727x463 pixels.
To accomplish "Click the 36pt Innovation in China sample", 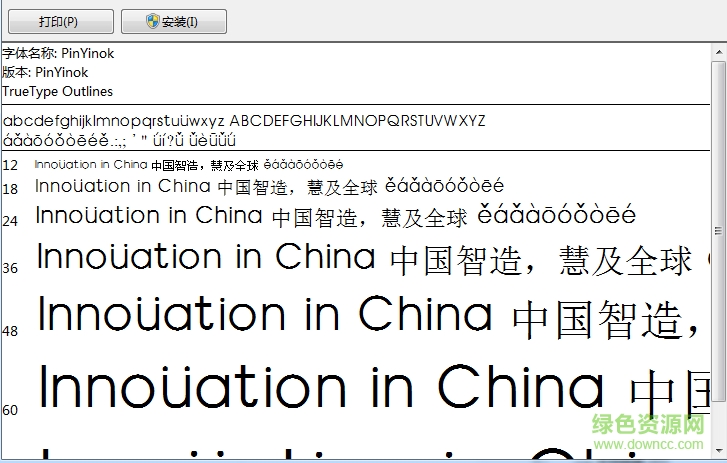I will (x=373, y=258).
